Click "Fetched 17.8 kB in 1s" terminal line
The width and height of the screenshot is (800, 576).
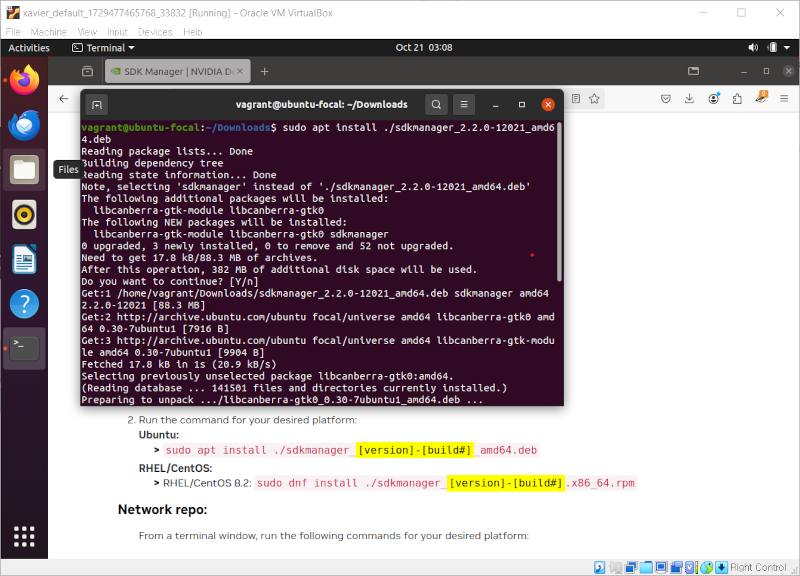[x=179, y=364]
